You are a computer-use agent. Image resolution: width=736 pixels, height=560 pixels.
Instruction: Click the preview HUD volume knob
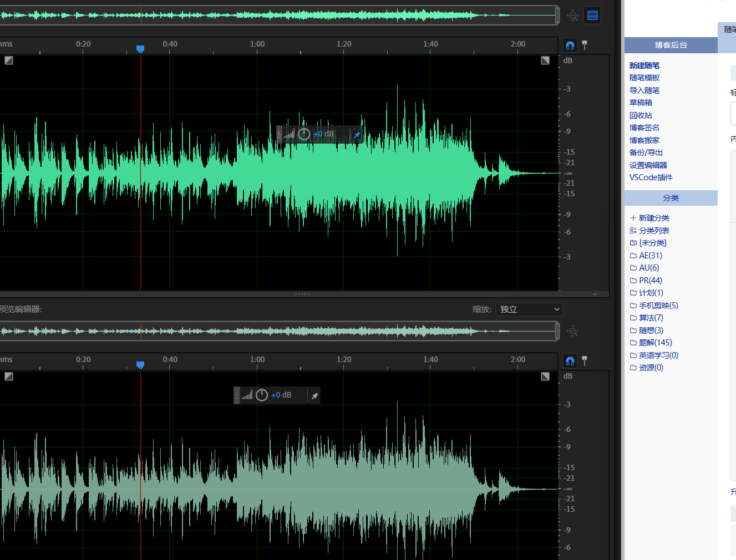click(x=262, y=395)
